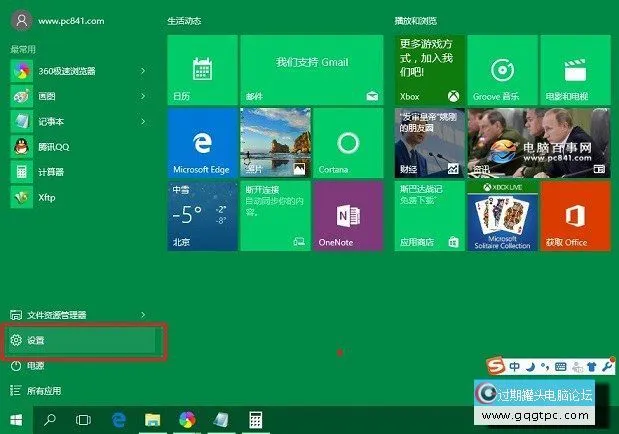Open Task View from the taskbar

(x=84, y=419)
